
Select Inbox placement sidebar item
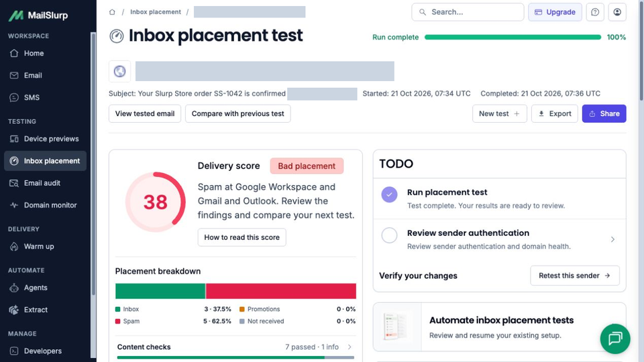[x=45, y=161]
